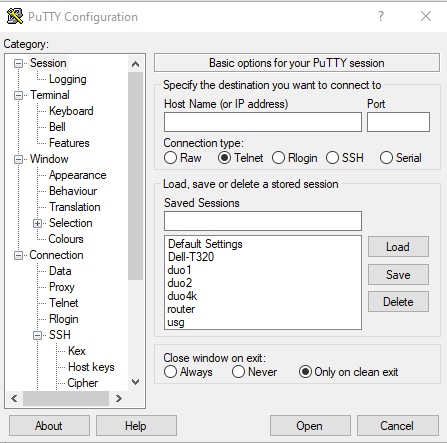Click the About button
The height and width of the screenshot is (443, 447).
(x=49, y=426)
